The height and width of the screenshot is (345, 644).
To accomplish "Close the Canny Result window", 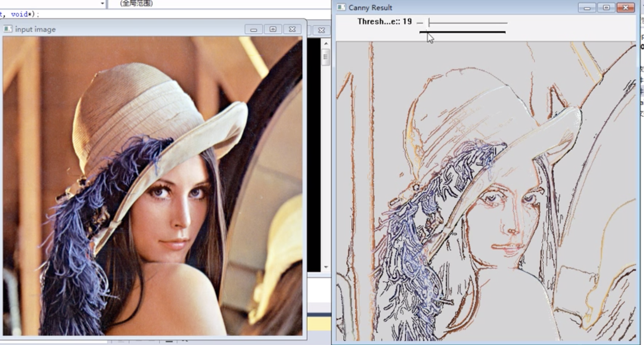I will 625,7.
